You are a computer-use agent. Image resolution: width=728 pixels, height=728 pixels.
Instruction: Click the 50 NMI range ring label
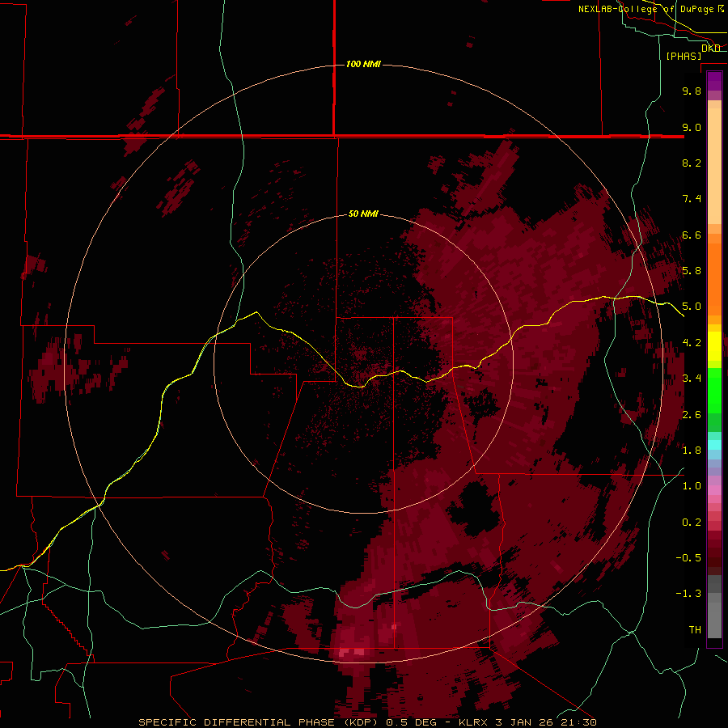pos(363,214)
